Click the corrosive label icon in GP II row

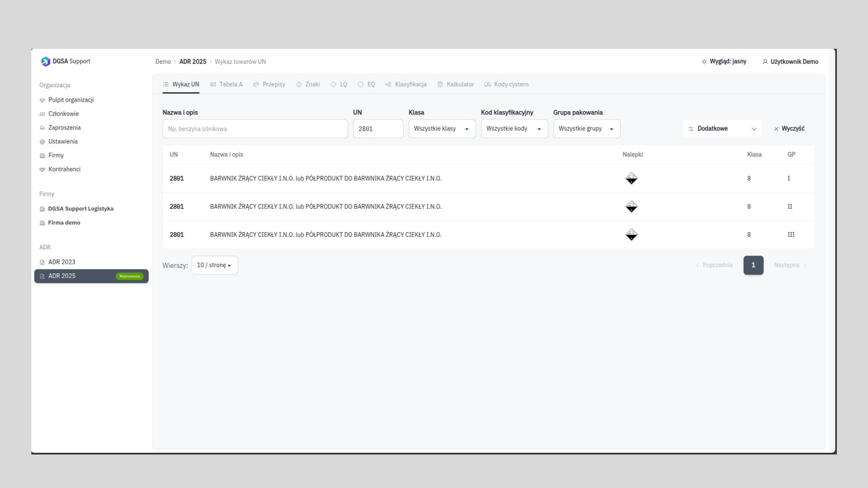[x=631, y=207]
